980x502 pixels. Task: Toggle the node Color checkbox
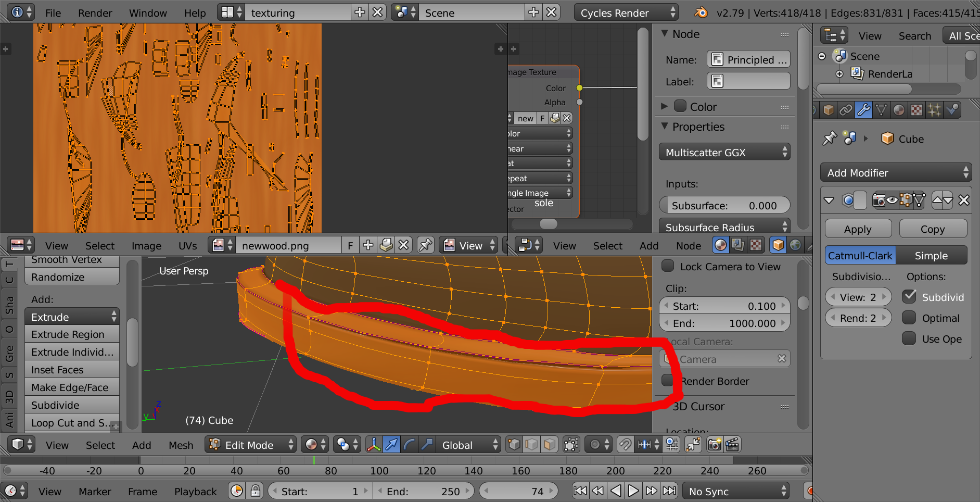[680, 106]
